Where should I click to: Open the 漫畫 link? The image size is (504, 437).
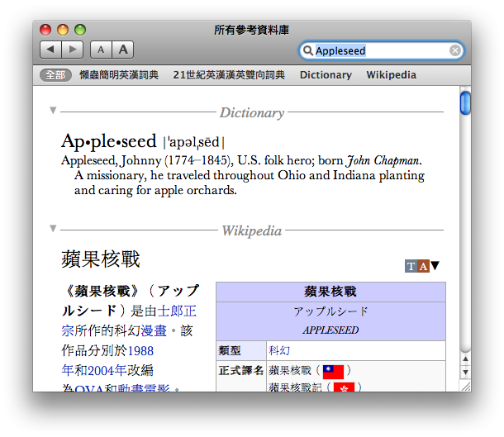click(154, 331)
